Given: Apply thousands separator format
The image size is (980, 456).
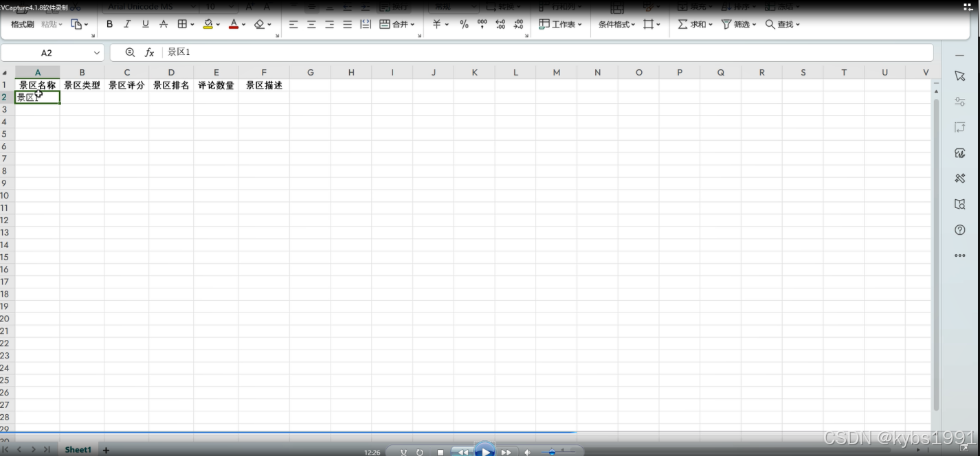Looking at the screenshot, I should 482,24.
